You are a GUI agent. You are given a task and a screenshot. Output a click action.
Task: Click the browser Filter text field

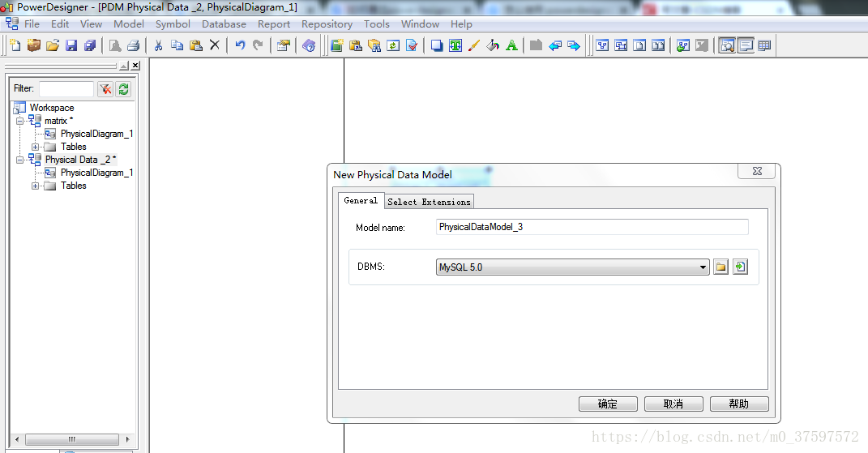66,88
